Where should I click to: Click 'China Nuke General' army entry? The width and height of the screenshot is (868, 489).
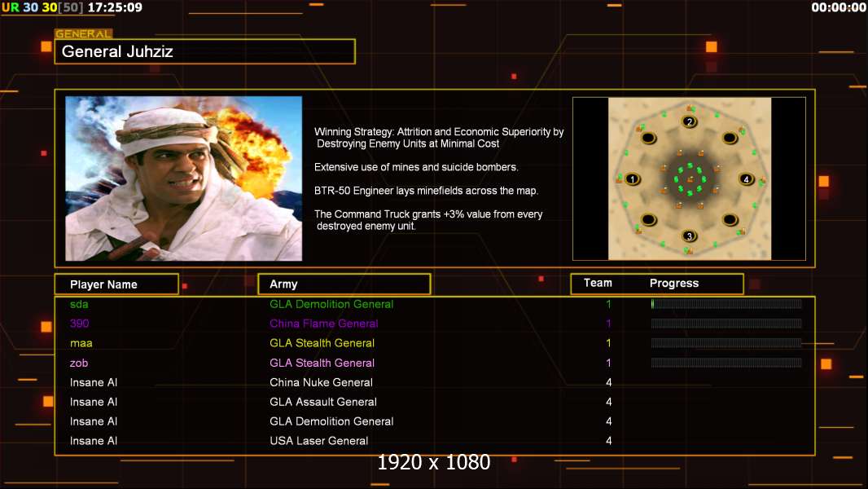321,382
